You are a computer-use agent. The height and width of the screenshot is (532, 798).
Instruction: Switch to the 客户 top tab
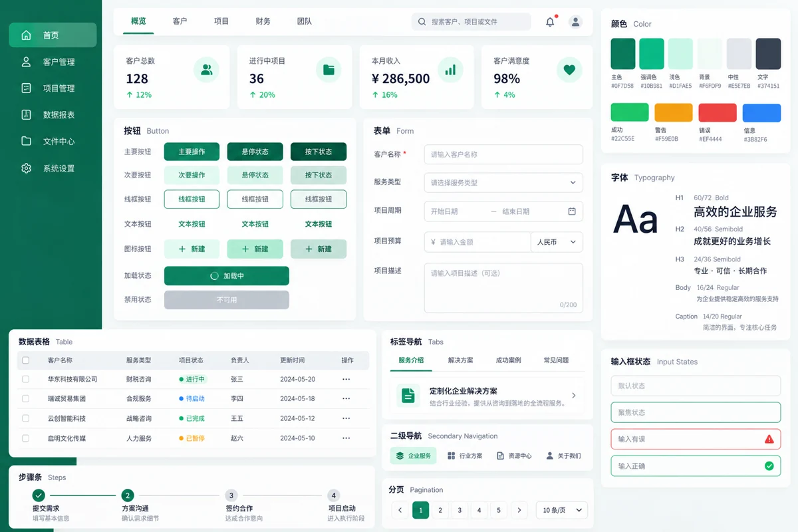pyautogui.click(x=180, y=21)
